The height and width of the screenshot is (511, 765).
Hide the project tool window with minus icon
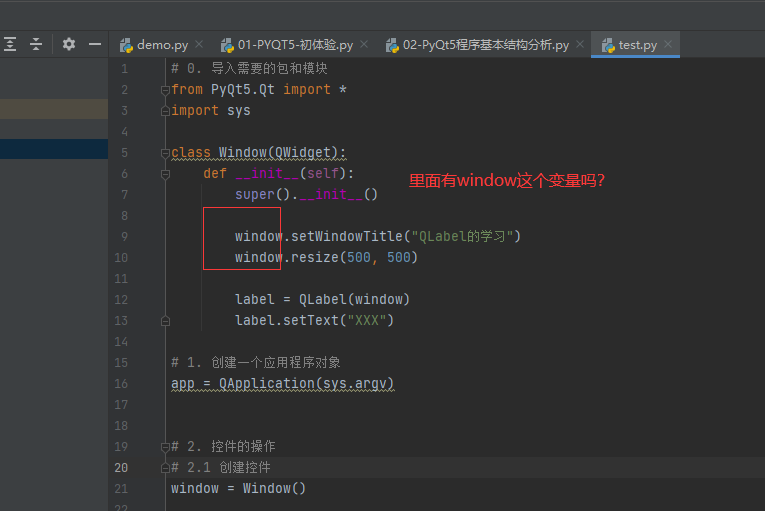(95, 44)
